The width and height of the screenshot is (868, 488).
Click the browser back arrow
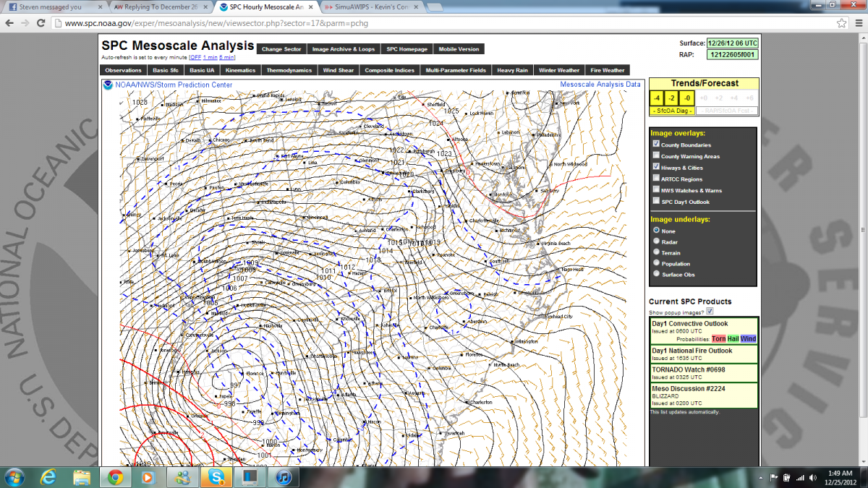click(x=9, y=22)
